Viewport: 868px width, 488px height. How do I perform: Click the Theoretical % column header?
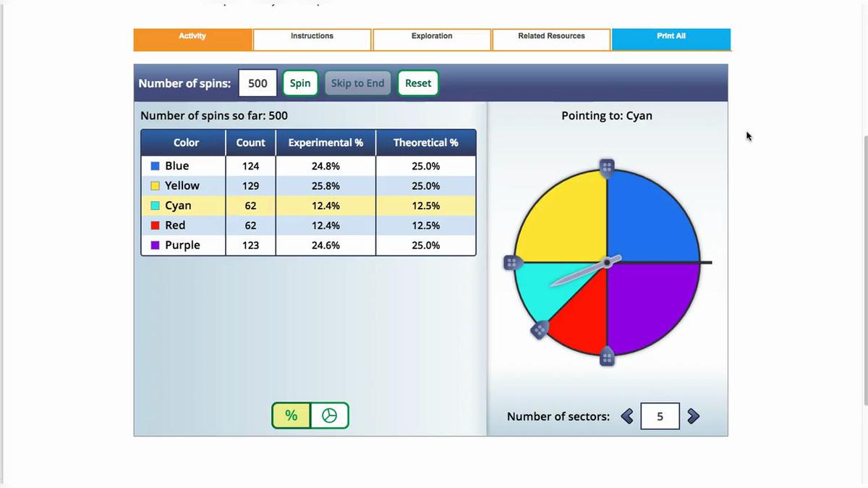pos(425,143)
